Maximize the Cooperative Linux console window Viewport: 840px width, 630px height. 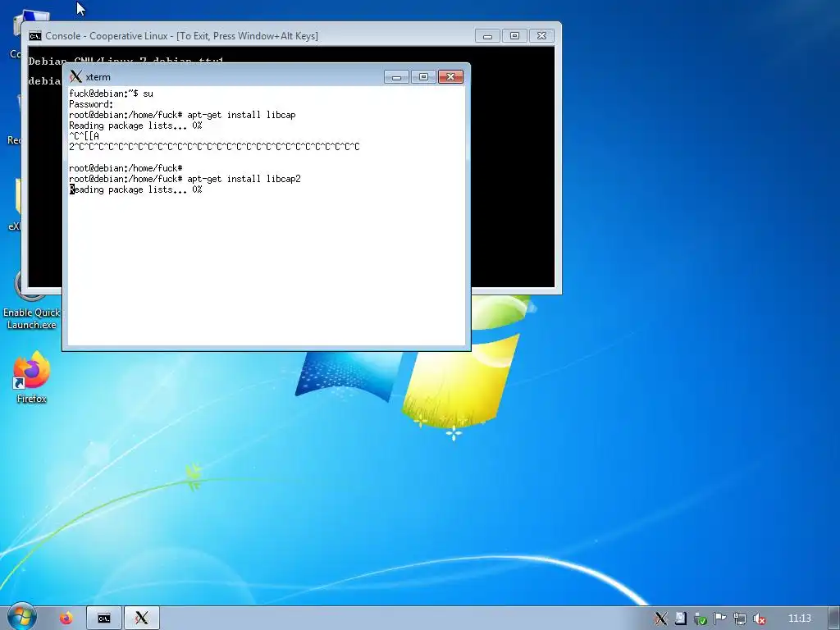[514, 36]
